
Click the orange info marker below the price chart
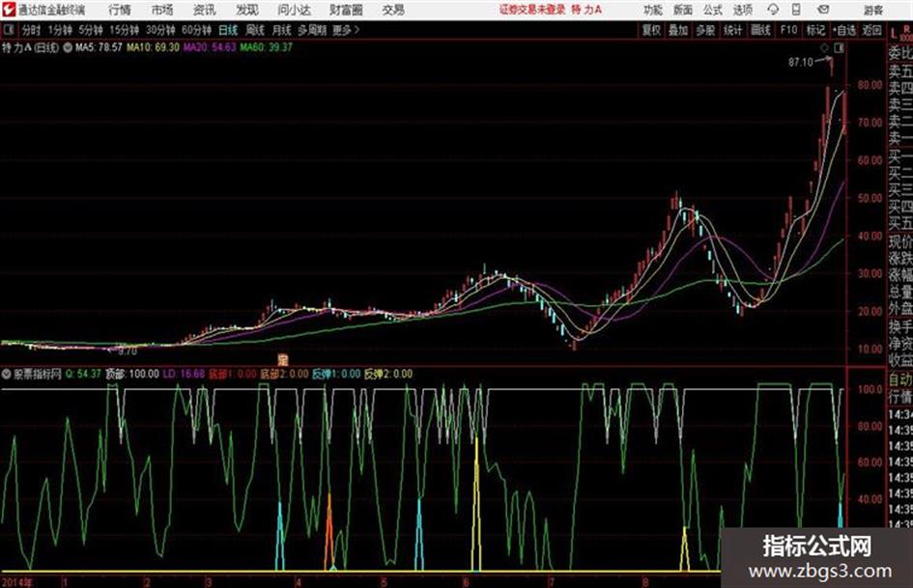[283, 359]
